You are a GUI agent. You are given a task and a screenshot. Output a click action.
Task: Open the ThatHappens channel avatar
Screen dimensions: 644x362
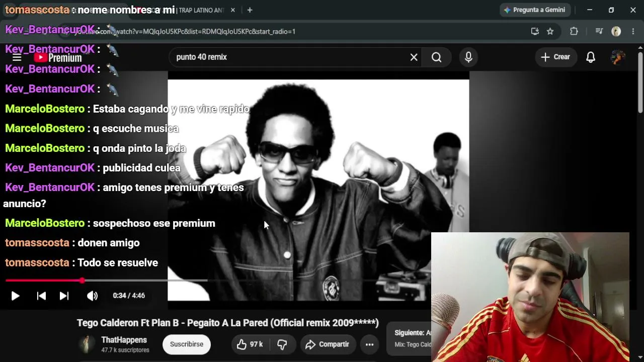86,344
